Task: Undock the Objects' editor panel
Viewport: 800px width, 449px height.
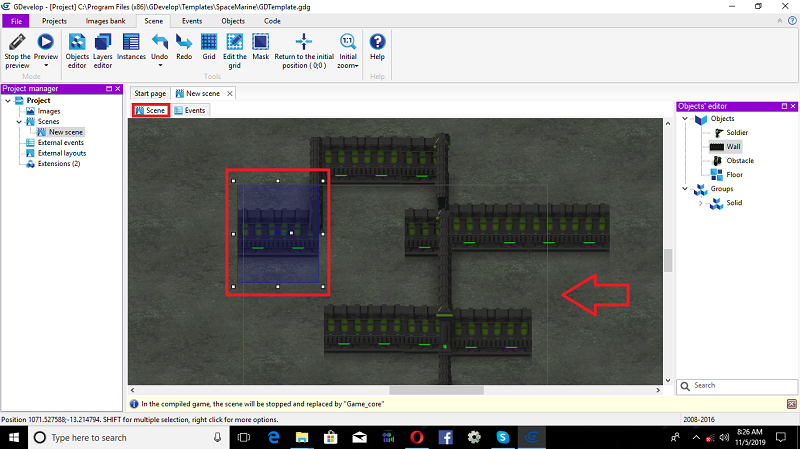Action: click(x=784, y=106)
